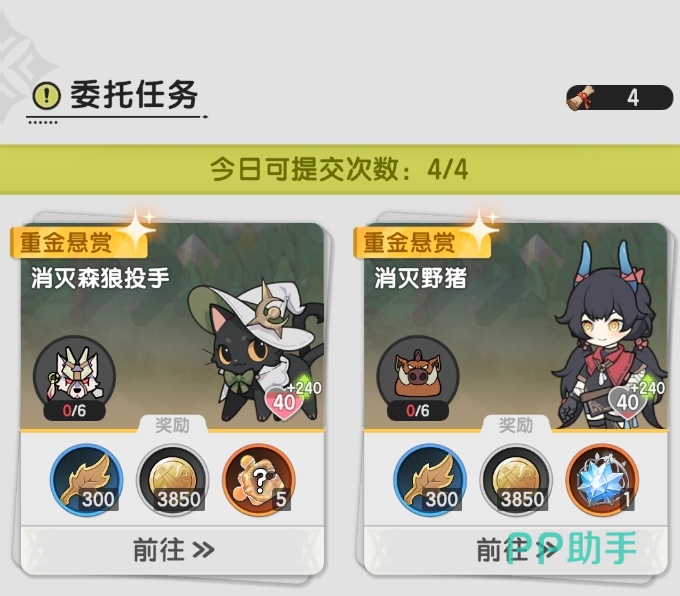Screen dimensions: 680x596
Task: Tap the gray heart 40 affinity badge
Action: point(628,403)
